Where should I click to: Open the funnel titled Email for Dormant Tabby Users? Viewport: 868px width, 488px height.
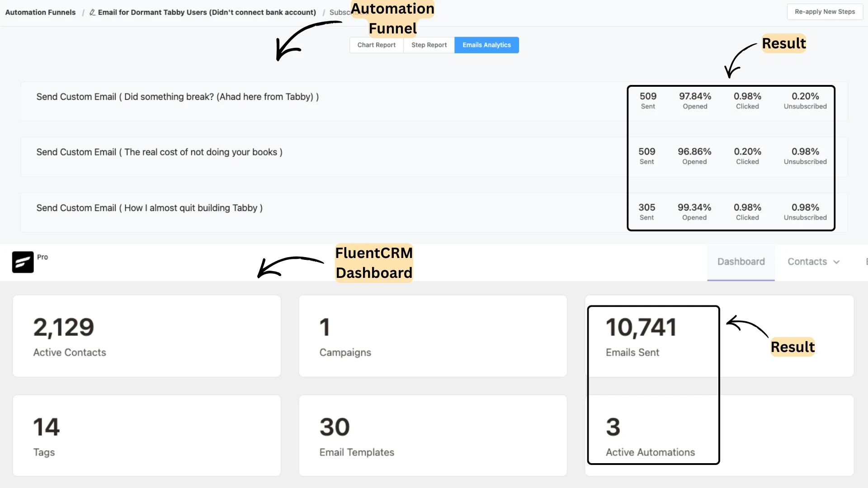pos(207,12)
